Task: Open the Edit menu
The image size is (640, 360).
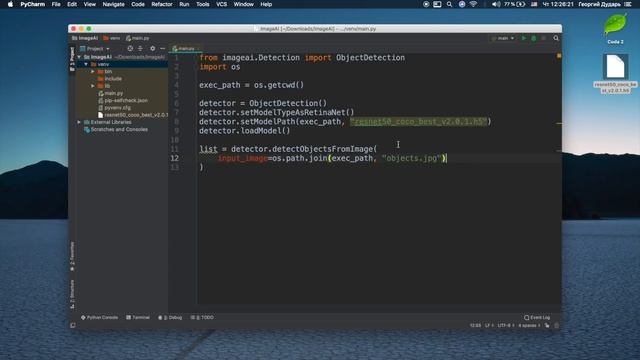Action: coord(72,4)
